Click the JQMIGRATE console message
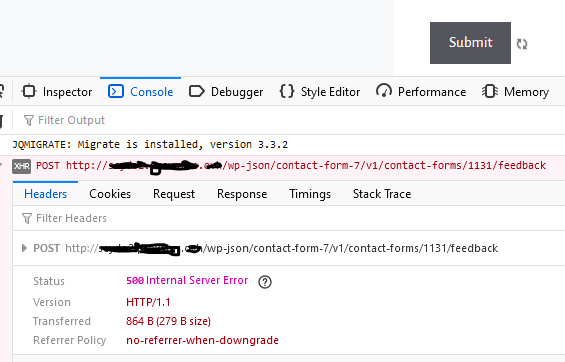 point(150,145)
